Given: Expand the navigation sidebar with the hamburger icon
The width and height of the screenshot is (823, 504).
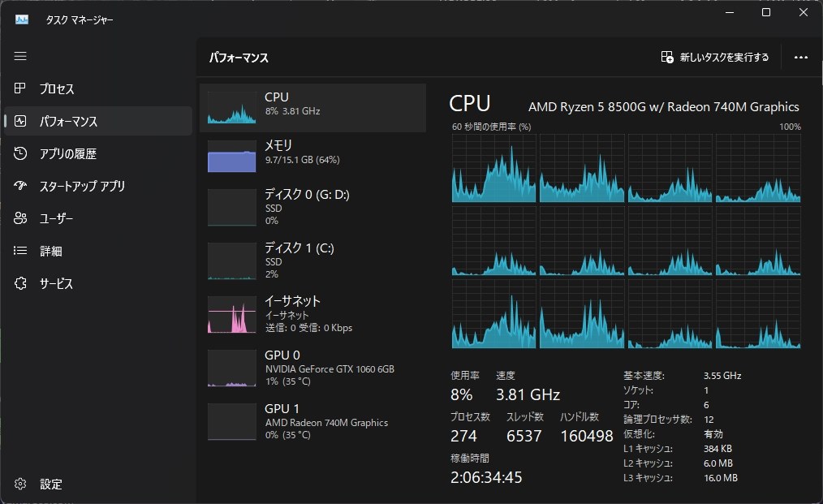Looking at the screenshot, I should 19,56.
